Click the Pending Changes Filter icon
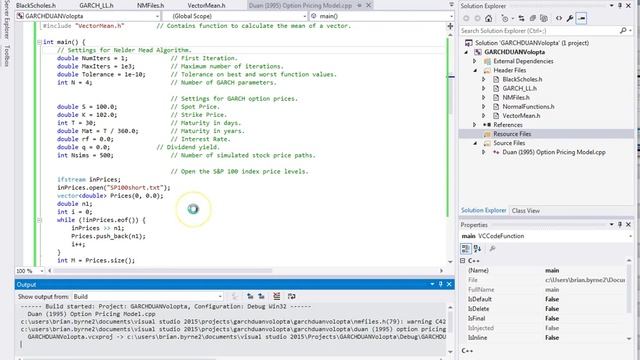640x360 pixels. click(x=505, y=18)
